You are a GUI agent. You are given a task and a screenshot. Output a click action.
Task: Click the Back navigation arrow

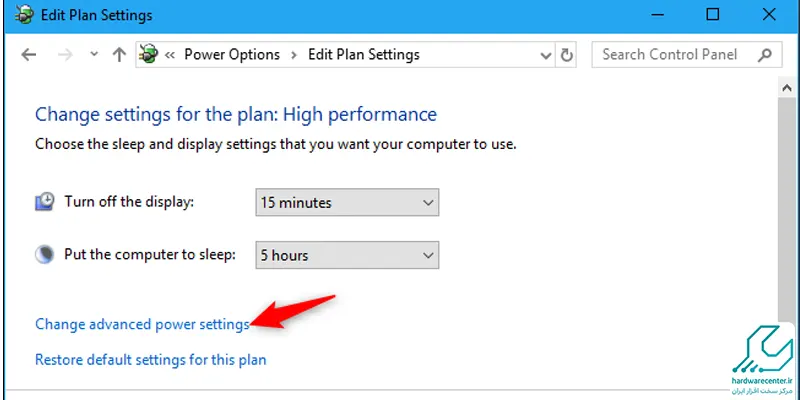tap(29, 55)
